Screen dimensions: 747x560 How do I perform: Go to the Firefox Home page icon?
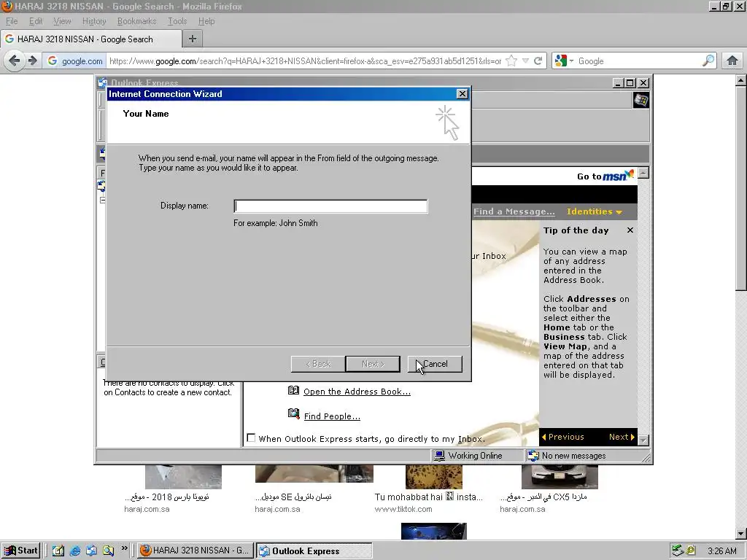[x=732, y=61]
